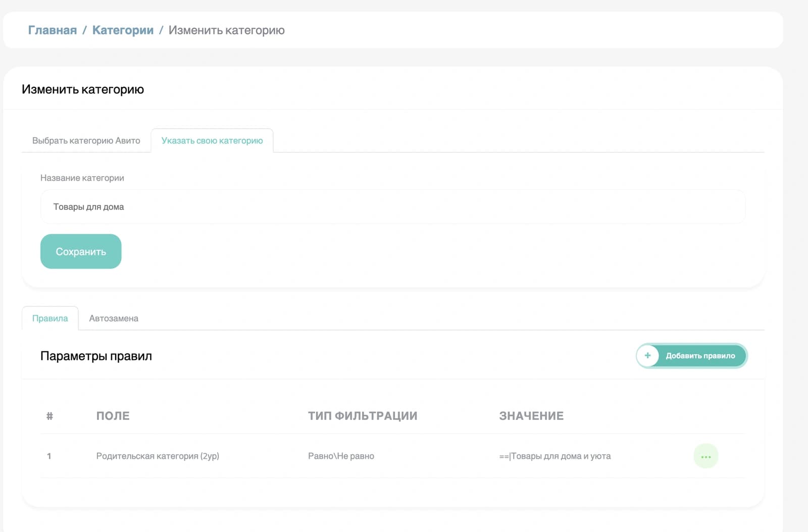
Task: Go to Главная via the breadcrumb
Action: 53,30
